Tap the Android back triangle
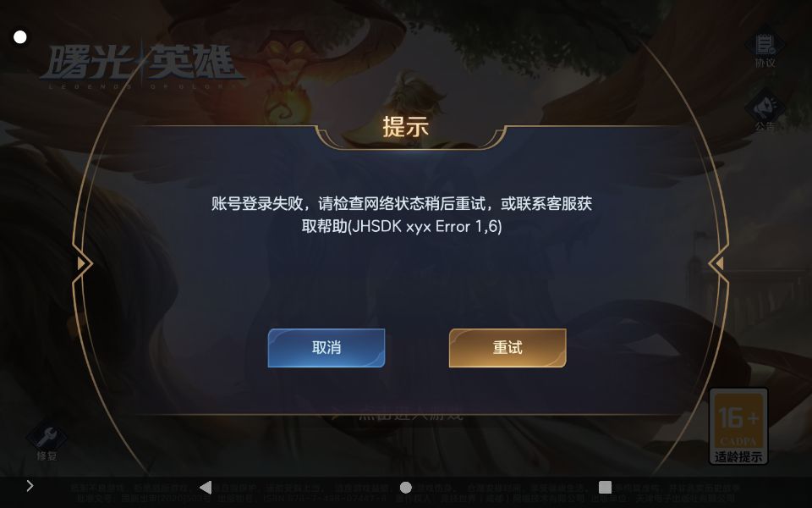Viewport: 812px width, 508px height. (206, 487)
